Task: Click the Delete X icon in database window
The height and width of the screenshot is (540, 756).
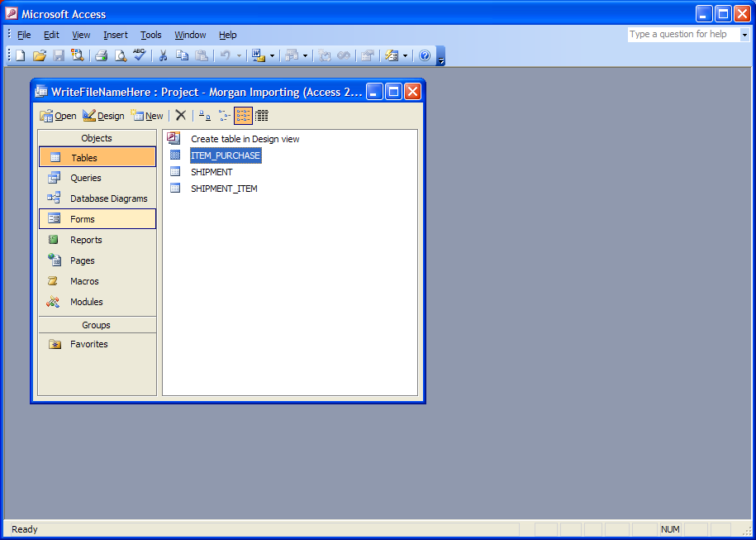Action: pyautogui.click(x=180, y=116)
